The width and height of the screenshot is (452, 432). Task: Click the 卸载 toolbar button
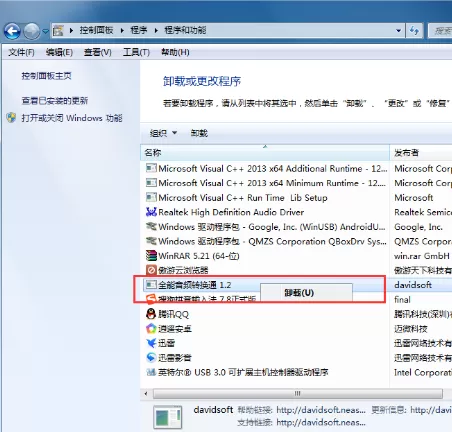[199, 133]
